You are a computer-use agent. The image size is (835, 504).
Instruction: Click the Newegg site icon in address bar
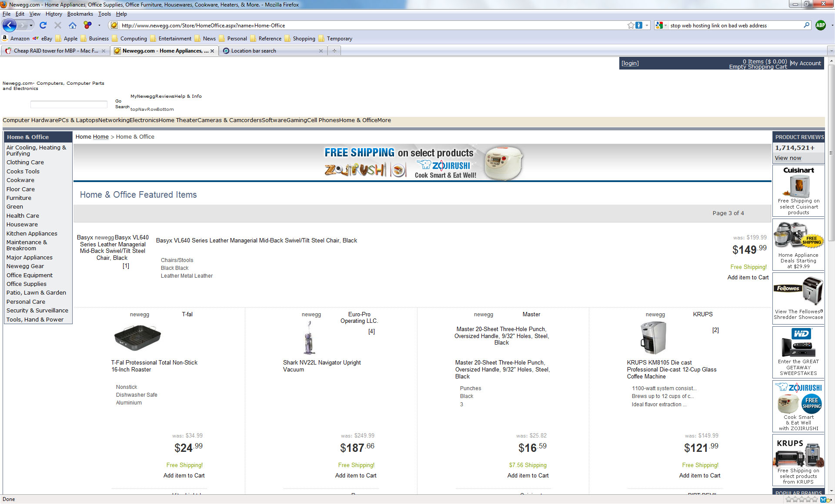coord(114,25)
